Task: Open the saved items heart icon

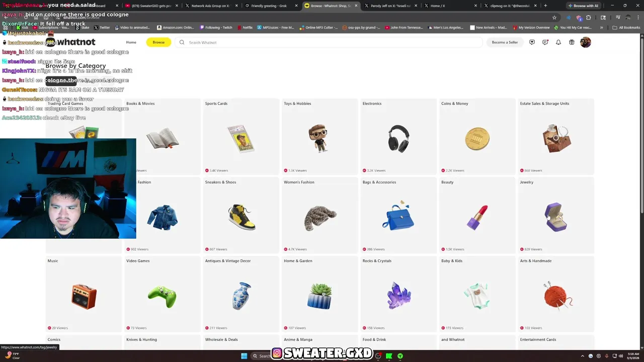Action: (x=532, y=42)
